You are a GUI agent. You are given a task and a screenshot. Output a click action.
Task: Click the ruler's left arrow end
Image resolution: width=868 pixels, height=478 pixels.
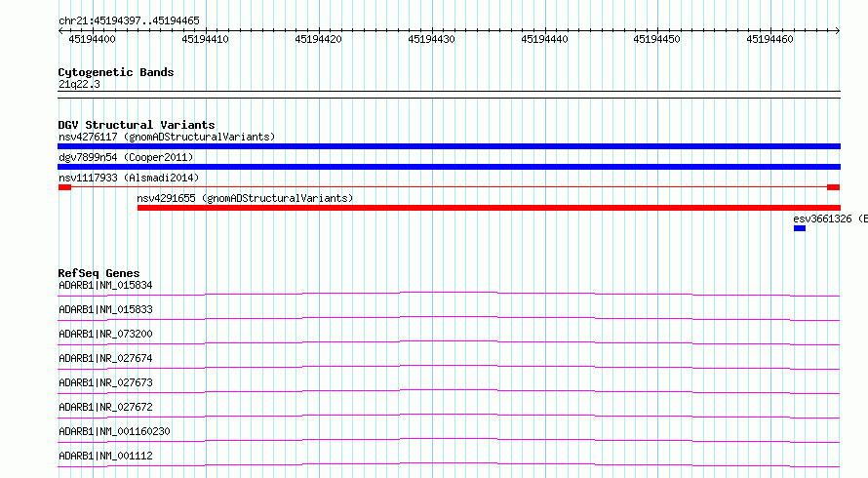(x=60, y=30)
